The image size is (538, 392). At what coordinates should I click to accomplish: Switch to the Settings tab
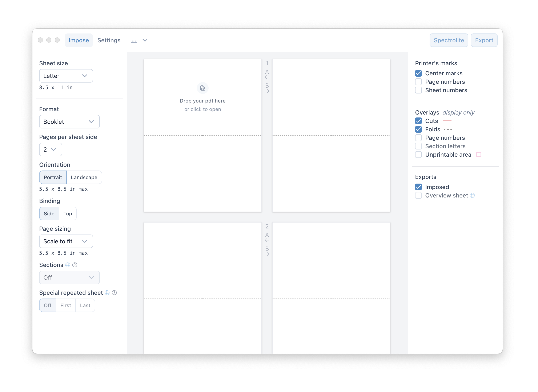pos(109,40)
